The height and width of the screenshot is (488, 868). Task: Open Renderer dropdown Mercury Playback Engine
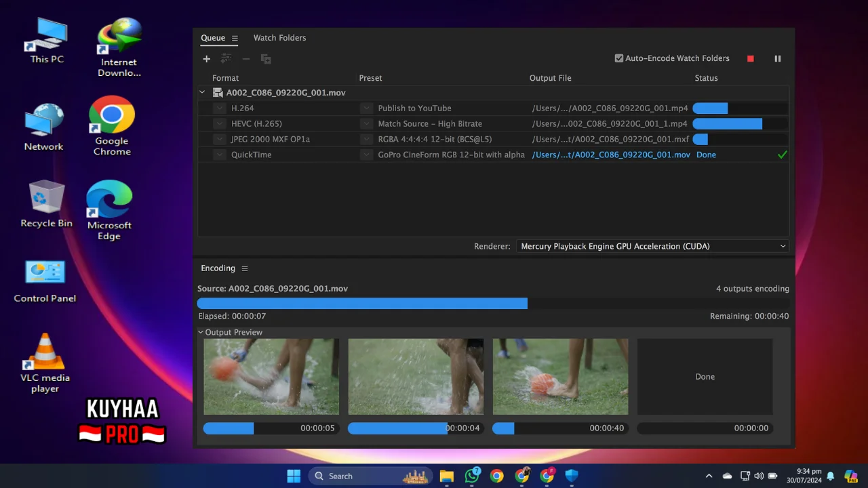point(652,247)
